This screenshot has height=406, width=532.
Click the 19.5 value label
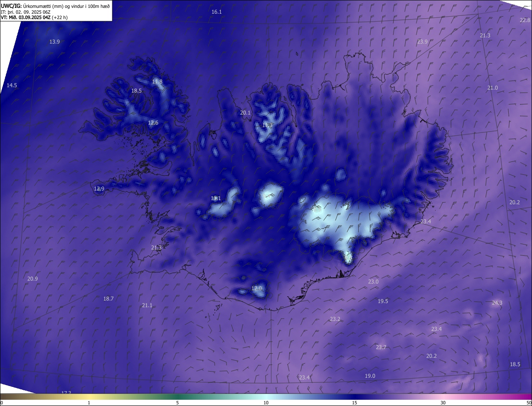tap(383, 301)
